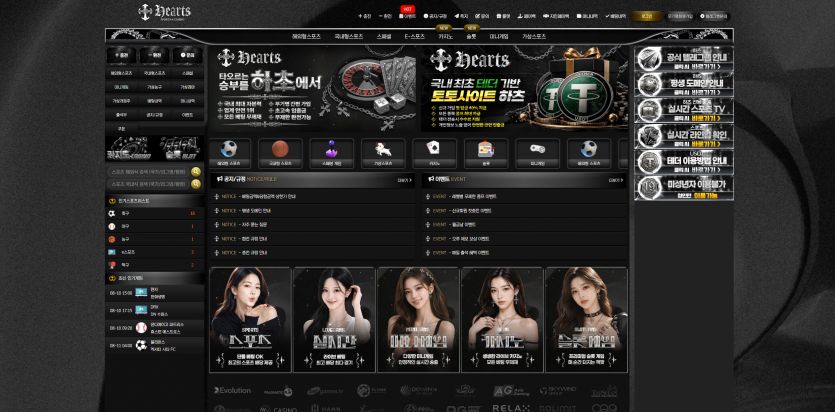Click the 충전 button in the left sidebar
Image resolution: width=835 pixels, height=412 pixels.
tap(121, 55)
